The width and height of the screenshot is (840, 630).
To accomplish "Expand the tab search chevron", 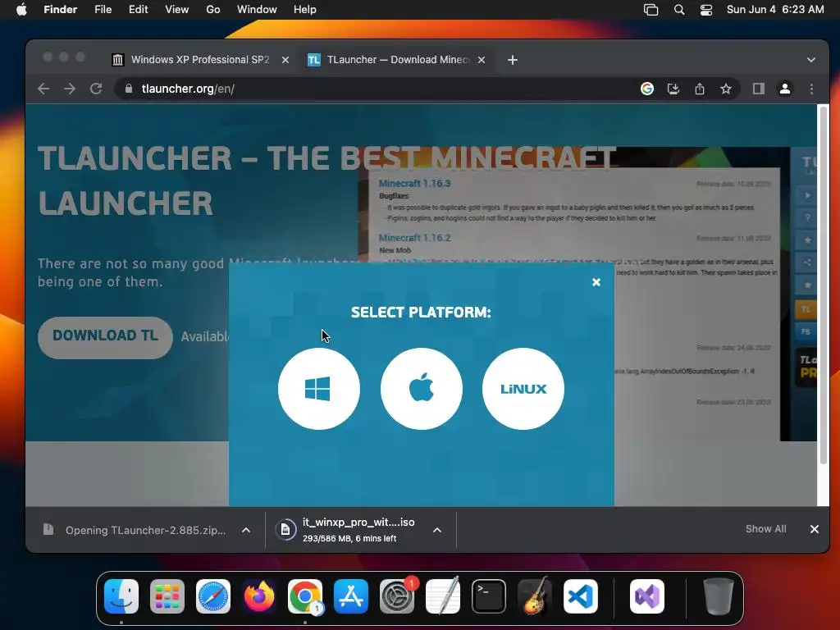I will point(811,60).
